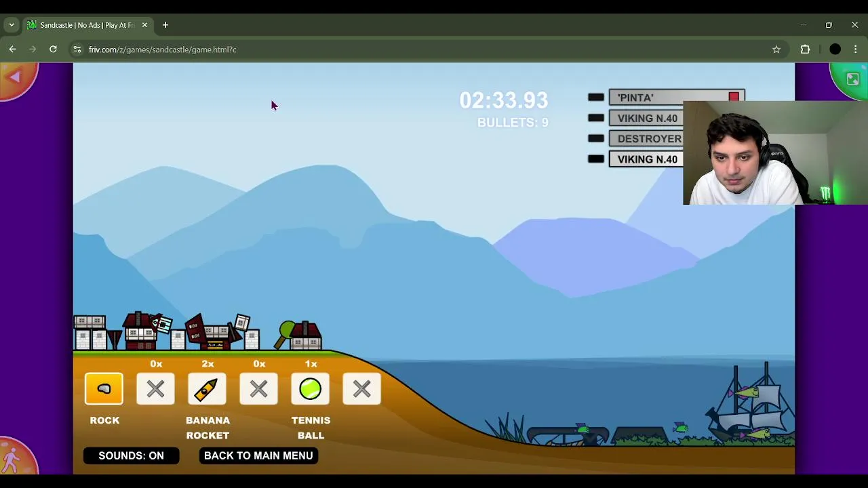Click the locked ammo slot right of Tennis Ball
868x488 pixels.
tap(361, 389)
